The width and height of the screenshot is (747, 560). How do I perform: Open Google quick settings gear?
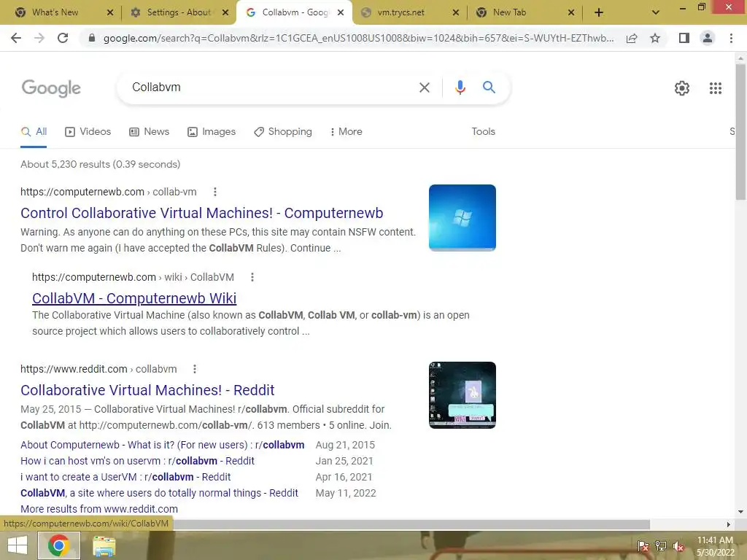682,88
